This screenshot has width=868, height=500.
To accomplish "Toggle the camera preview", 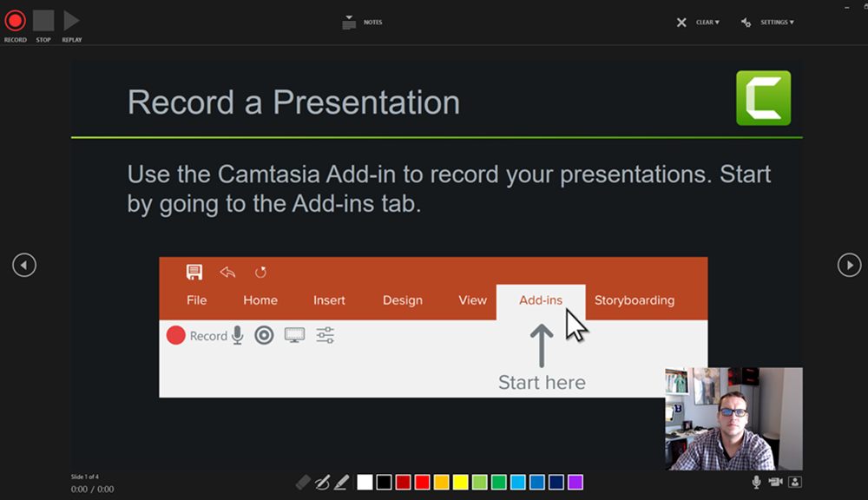I will point(795,483).
